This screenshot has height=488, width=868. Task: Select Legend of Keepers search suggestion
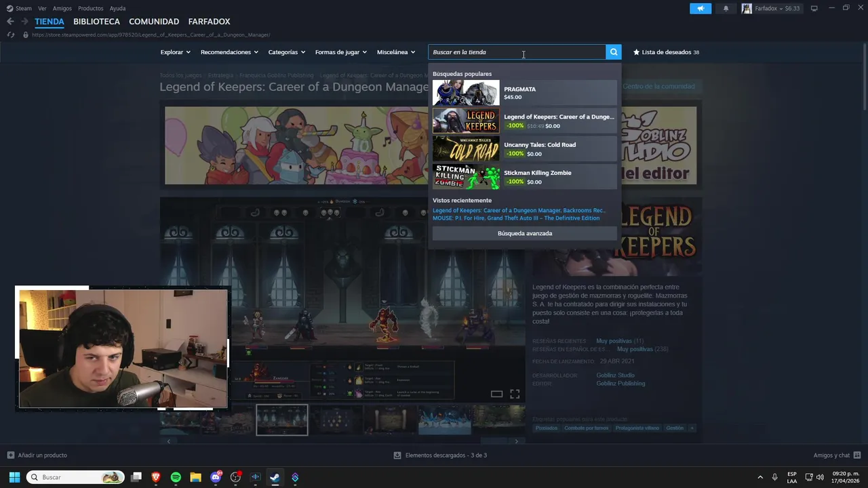pos(525,121)
